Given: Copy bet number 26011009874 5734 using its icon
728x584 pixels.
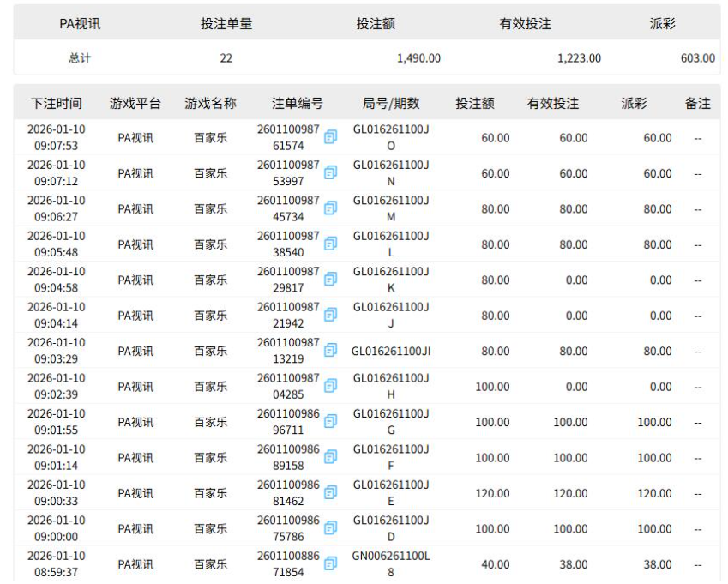Looking at the screenshot, I should 328,208.
